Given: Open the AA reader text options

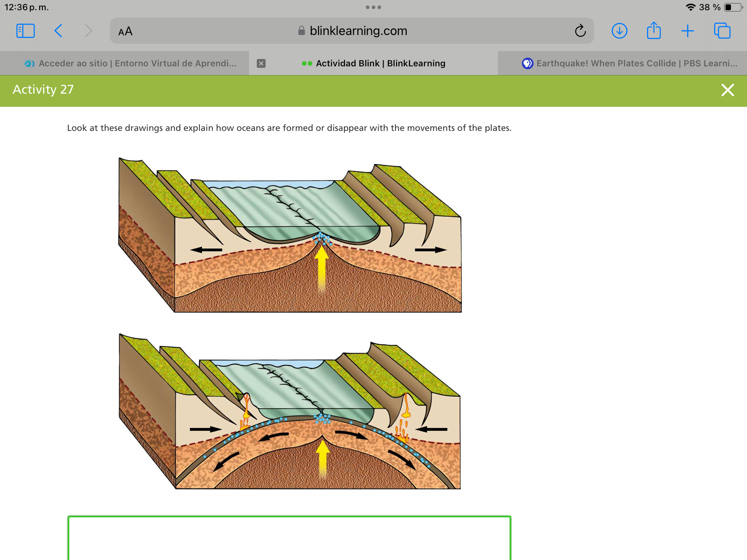Looking at the screenshot, I should point(125,31).
